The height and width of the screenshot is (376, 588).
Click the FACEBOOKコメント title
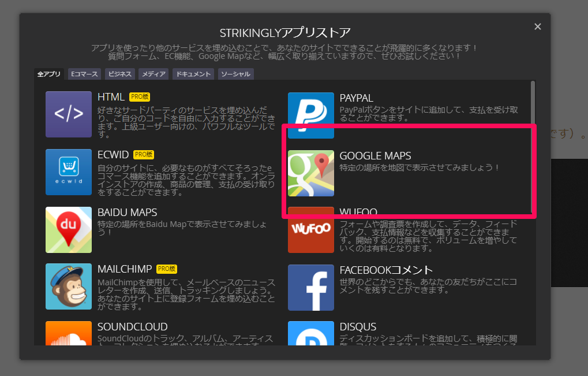coord(386,270)
